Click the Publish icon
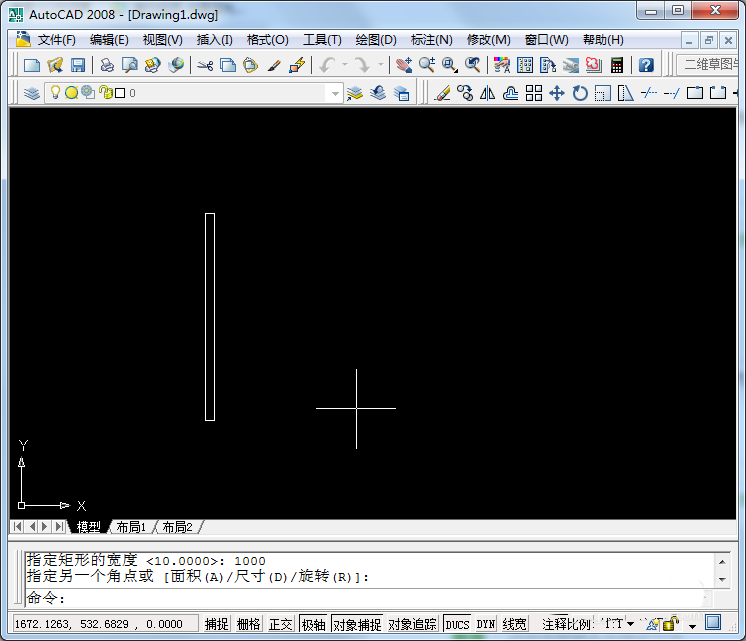Image resolution: width=746 pixels, height=641 pixels. coord(152,65)
